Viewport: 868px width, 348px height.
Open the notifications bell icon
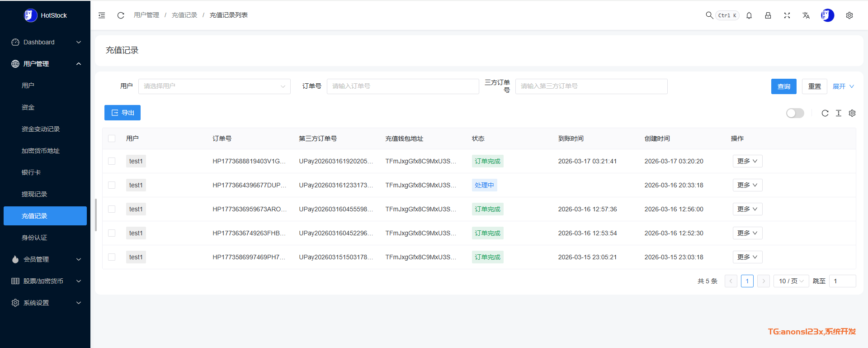pyautogui.click(x=749, y=15)
